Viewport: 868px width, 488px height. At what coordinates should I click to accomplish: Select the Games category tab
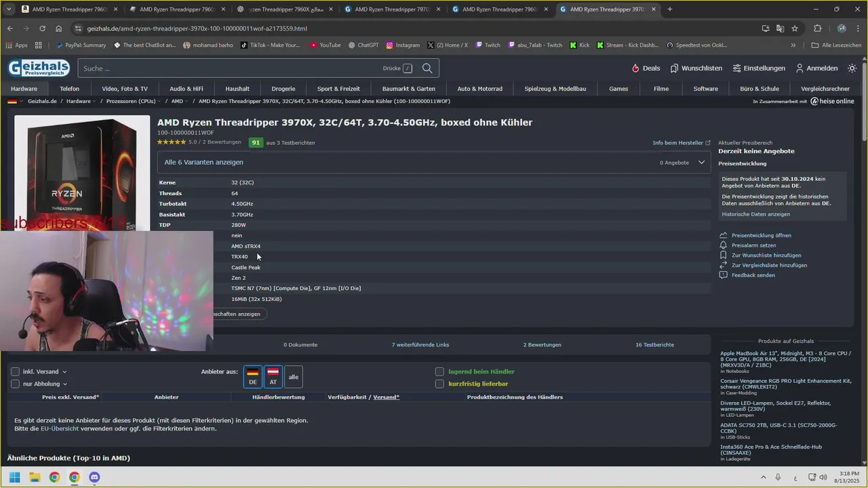pos(618,89)
